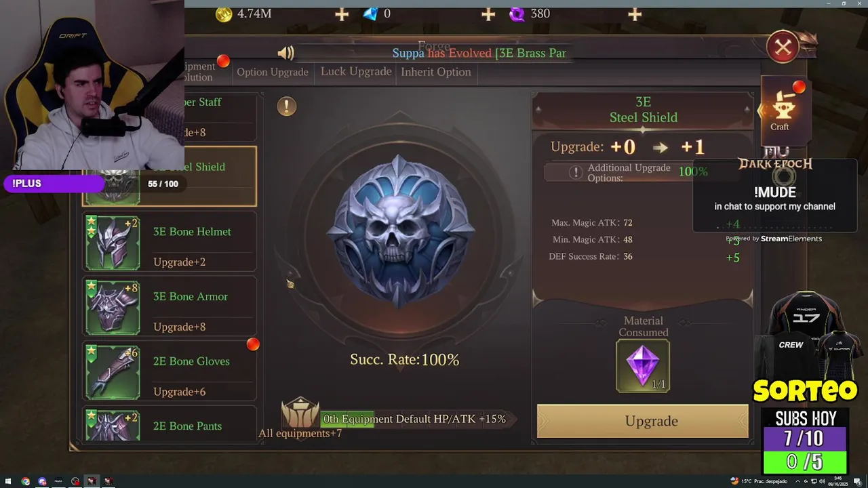868x488 pixels.
Task: Open the Inherit Option tab
Action: point(435,72)
